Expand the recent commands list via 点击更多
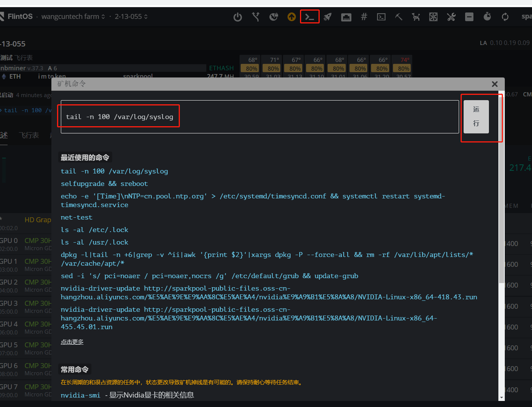The width and height of the screenshot is (532, 407). (72, 342)
